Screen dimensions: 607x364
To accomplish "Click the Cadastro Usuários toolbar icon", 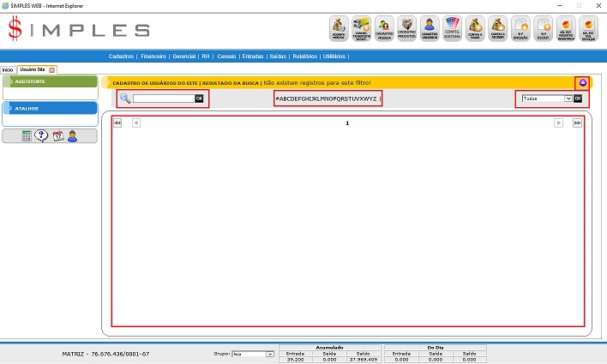I will coord(430,28).
